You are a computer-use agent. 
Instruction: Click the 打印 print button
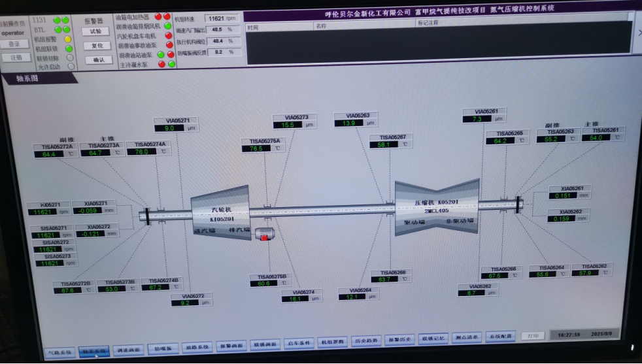533,336
